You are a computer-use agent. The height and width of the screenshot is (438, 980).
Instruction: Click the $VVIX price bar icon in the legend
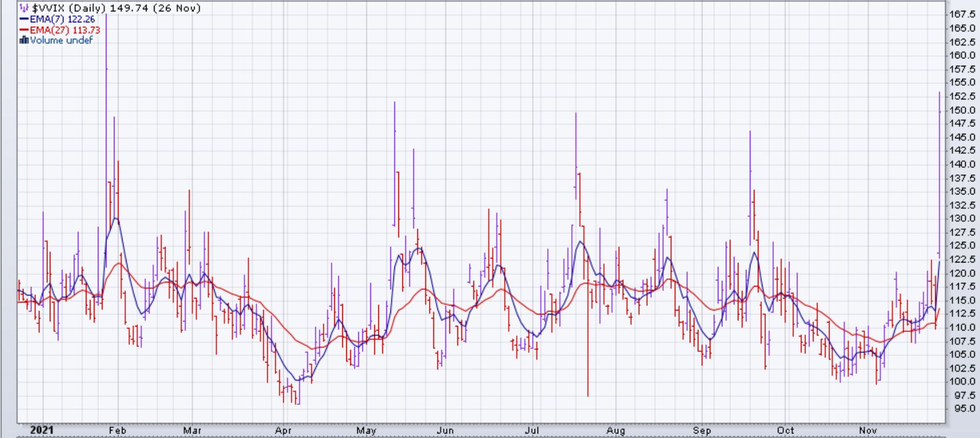tap(23, 9)
